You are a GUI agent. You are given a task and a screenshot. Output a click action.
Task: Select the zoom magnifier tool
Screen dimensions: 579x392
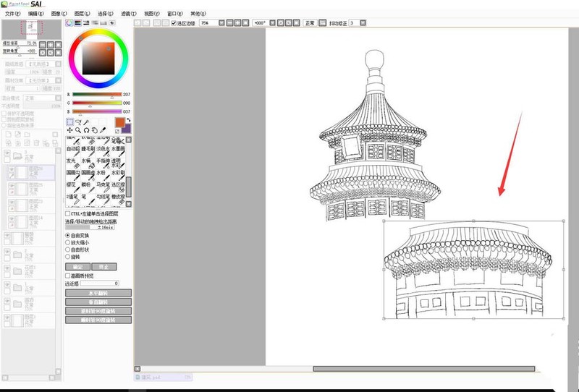point(78,131)
